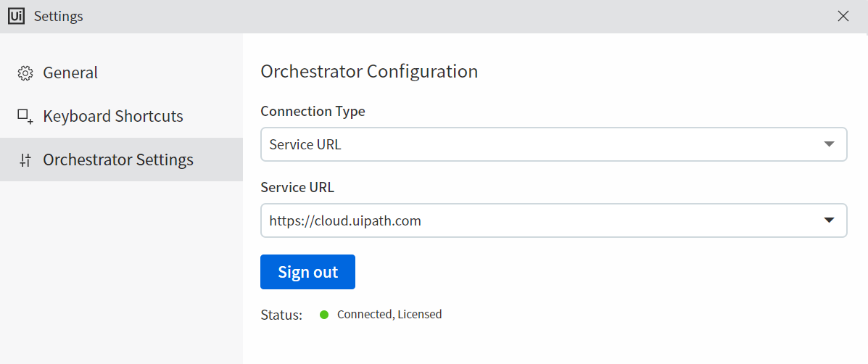The image size is (868, 364).
Task: Switch to Keyboard Shortcuts tab
Action: tap(113, 117)
